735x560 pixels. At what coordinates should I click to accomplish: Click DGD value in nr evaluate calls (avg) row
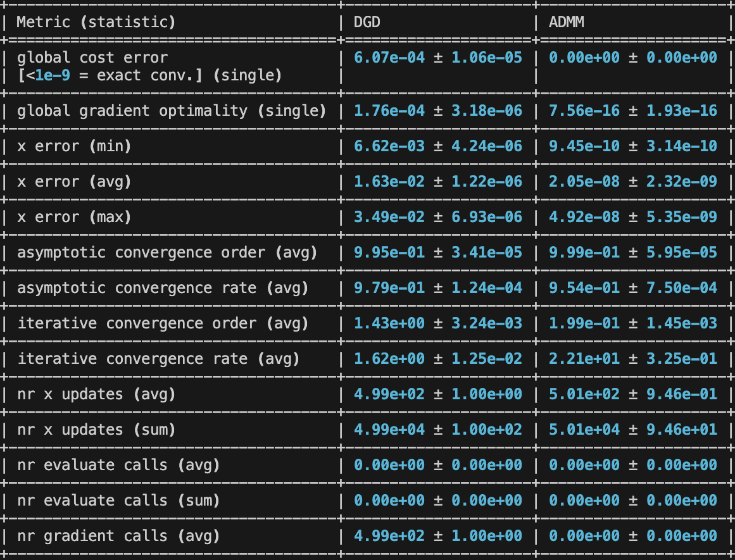[438, 465]
